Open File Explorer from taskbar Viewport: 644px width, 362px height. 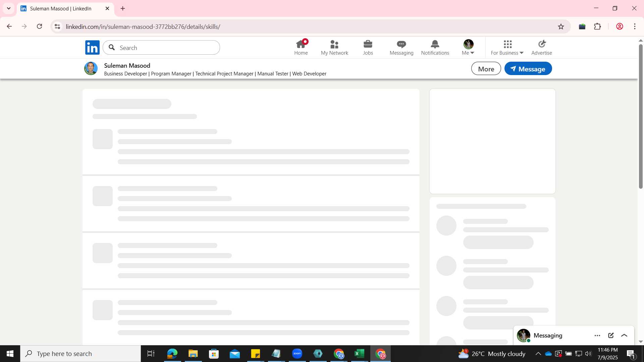pyautogui.click(x=193, y=354)
